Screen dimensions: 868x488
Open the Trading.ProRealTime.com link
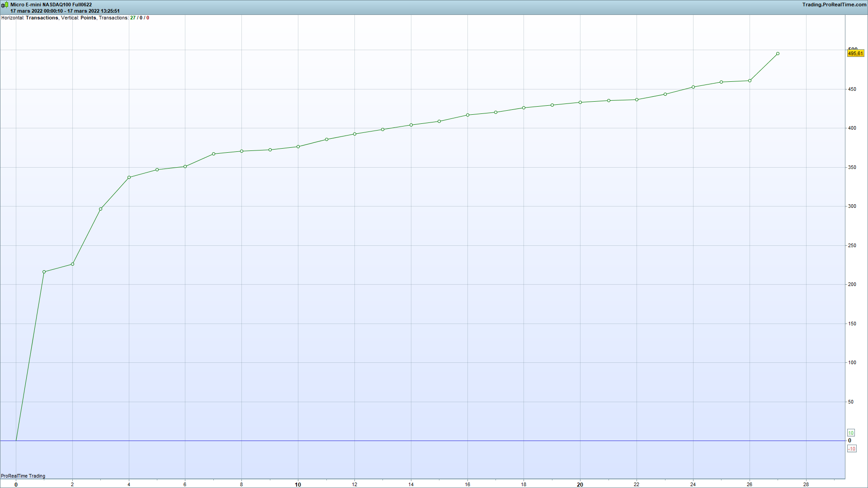(834, 5)
